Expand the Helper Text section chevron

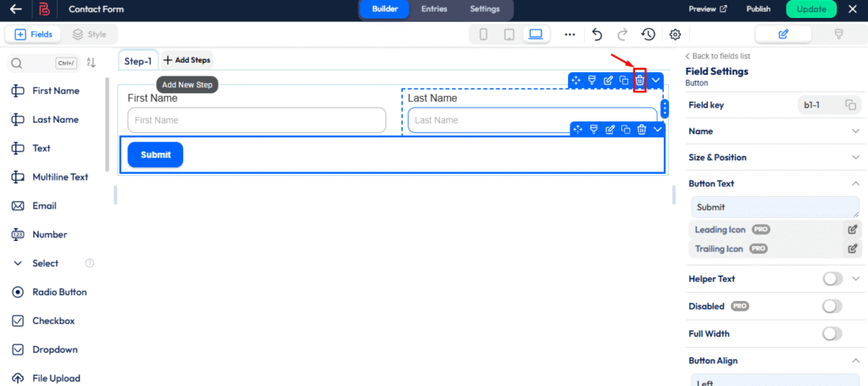(x=855, y=278)
